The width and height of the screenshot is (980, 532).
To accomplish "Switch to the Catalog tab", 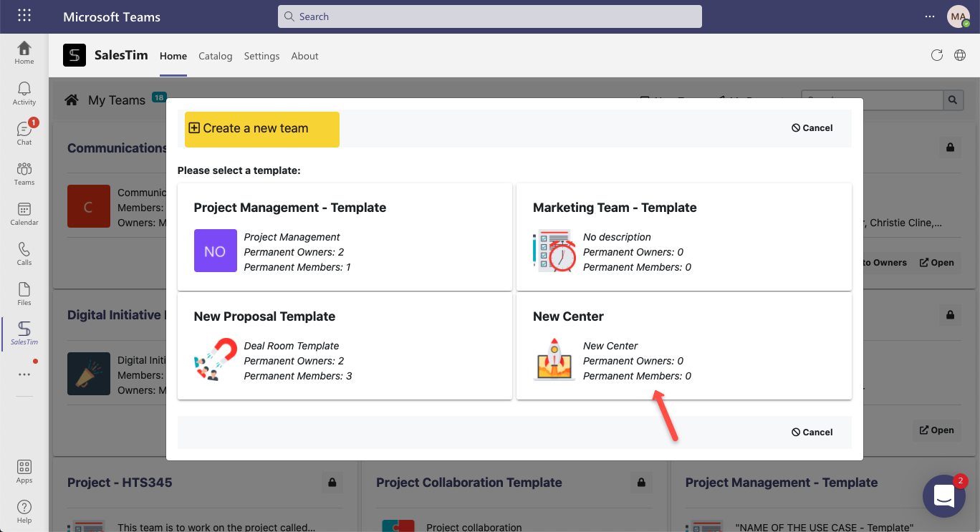I will [x=215, y=56].
